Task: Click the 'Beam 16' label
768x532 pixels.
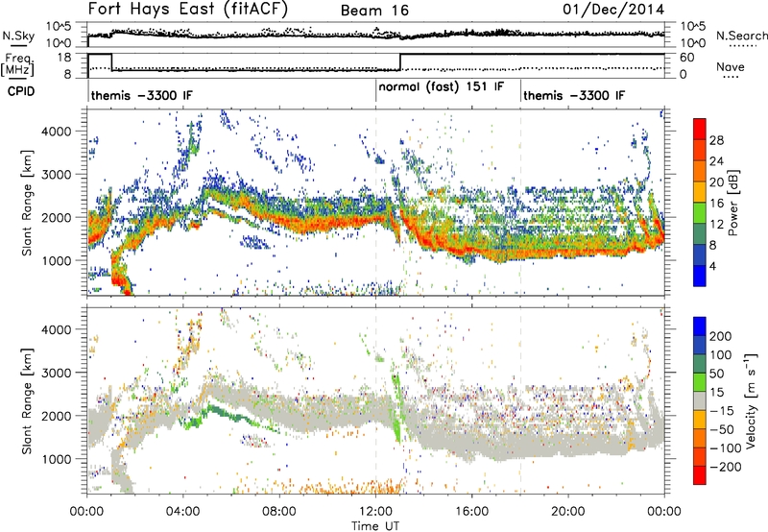Action: 374,11
